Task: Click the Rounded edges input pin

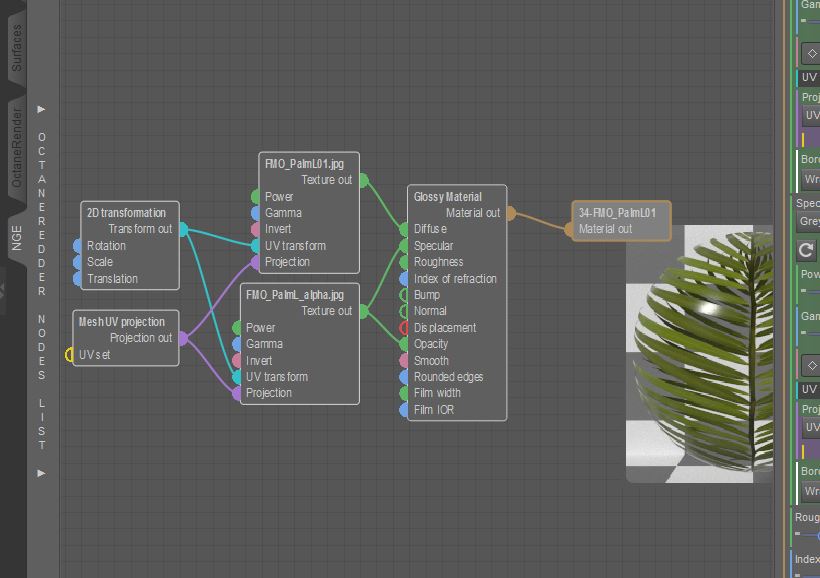Action: point(404,377)
